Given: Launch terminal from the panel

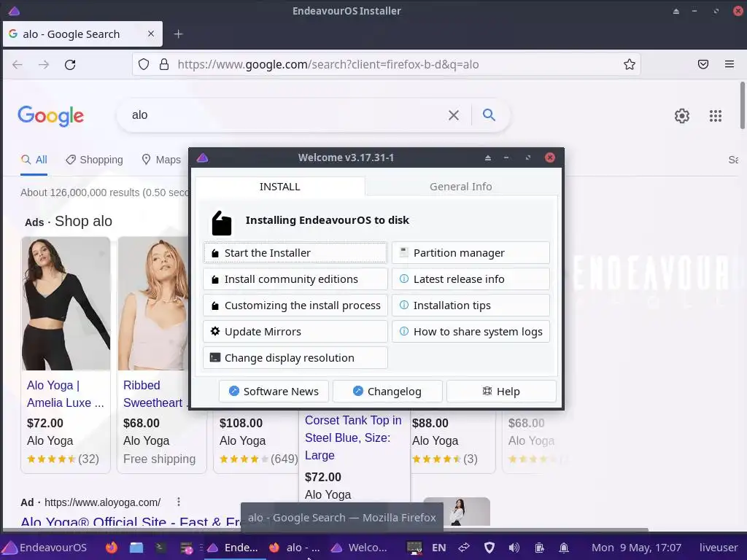Looking at the screenshot, I should pyautogui.click(x=160, y=548).
